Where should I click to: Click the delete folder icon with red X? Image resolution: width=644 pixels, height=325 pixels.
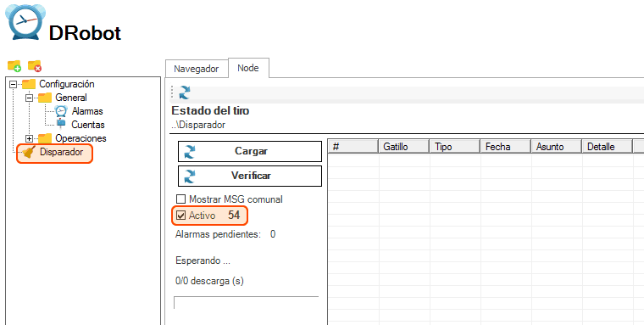pos(35,65)
